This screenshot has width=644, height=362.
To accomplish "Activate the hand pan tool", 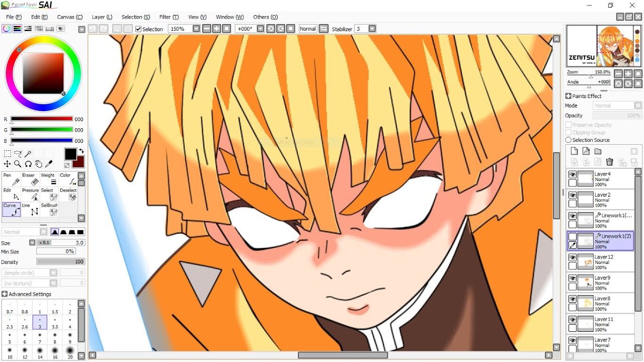I will click(38, 164).
